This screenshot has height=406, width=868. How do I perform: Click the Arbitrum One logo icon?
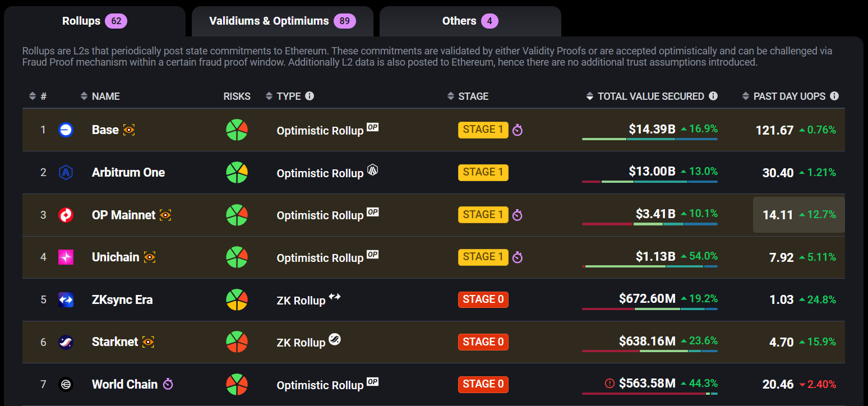pos(66,172)
